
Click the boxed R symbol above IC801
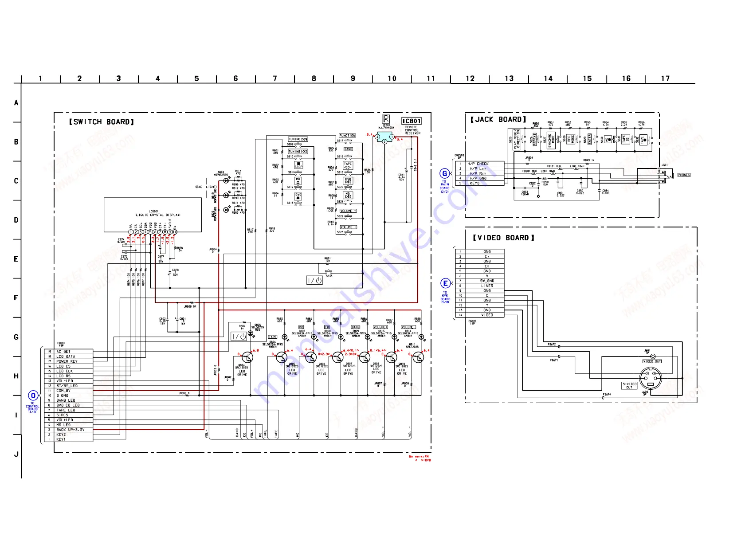[386, 119]
